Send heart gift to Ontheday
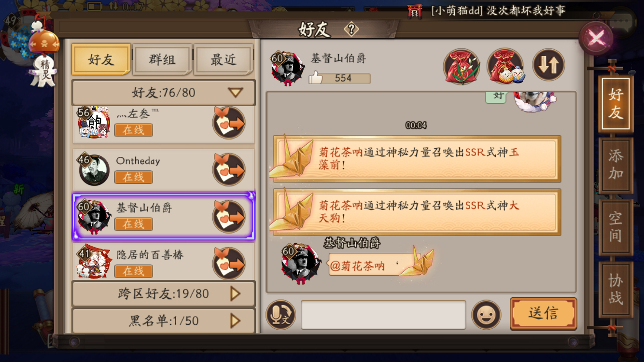Screen dimensions: 644x362 coord(229,170)
